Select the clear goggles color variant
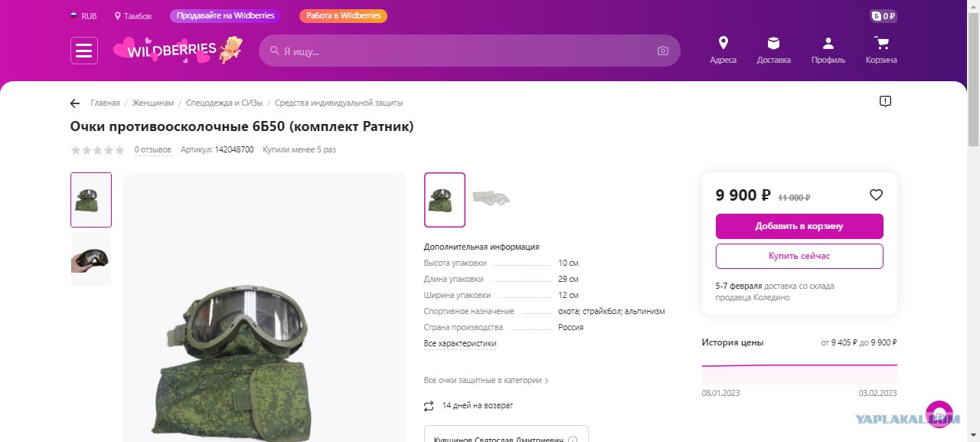This screenshot has width=980, height=442. coord(491,199)
